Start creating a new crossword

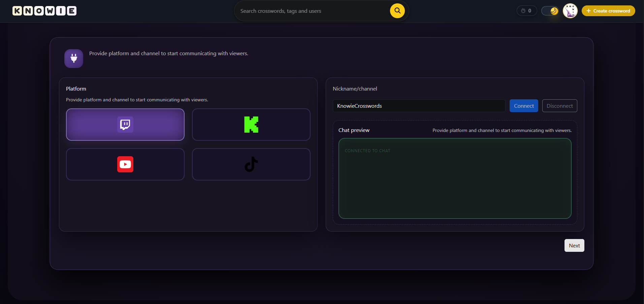point(608,10)
